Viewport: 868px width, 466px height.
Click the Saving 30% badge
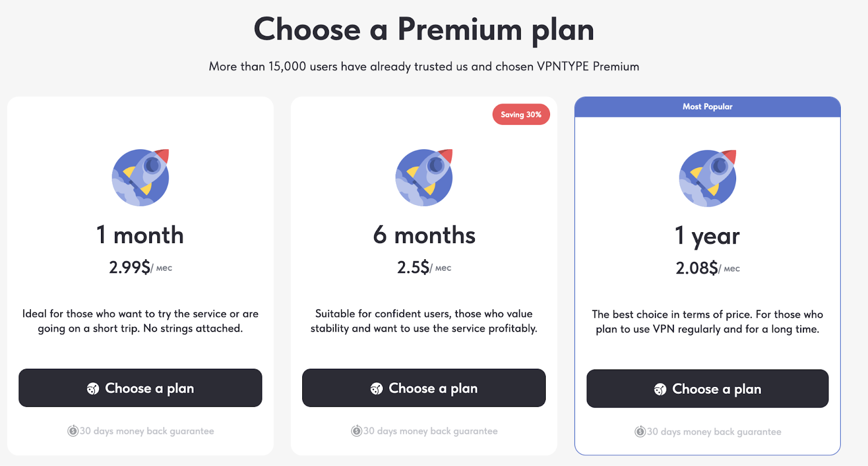coord(521,114)
